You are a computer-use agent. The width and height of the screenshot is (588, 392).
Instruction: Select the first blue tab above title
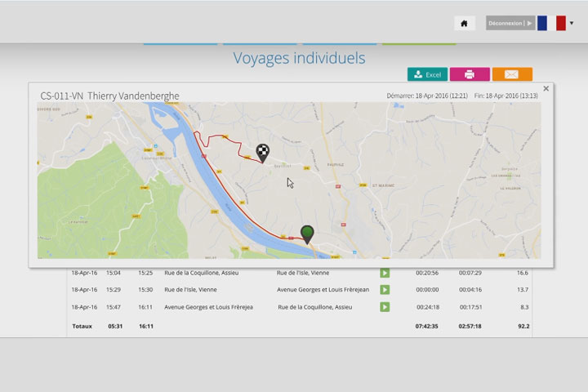tap(180, 43)
